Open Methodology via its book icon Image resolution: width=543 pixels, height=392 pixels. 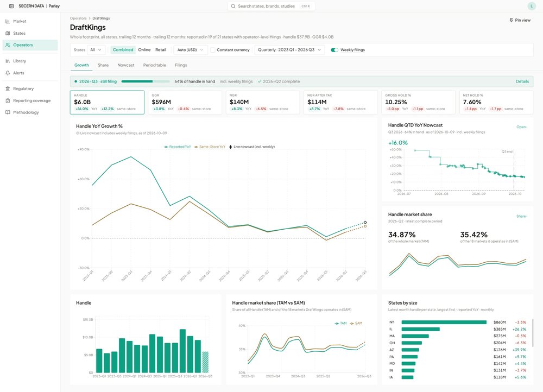8,112
